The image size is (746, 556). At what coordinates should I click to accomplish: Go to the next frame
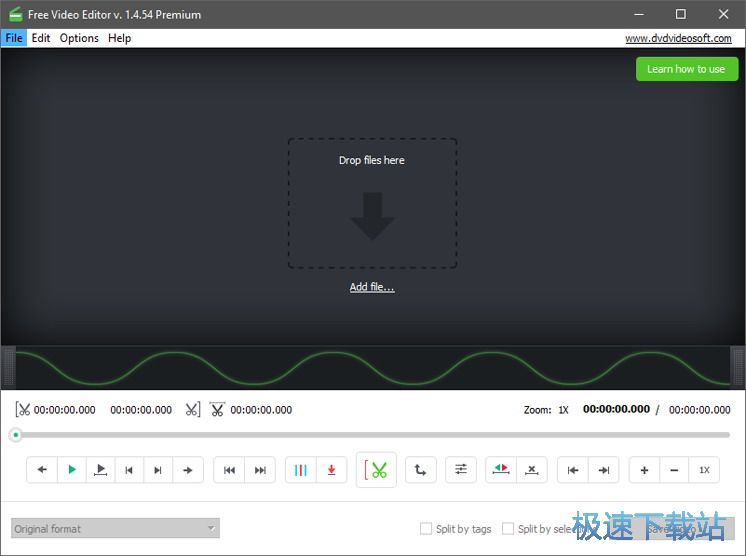(158, 470)
